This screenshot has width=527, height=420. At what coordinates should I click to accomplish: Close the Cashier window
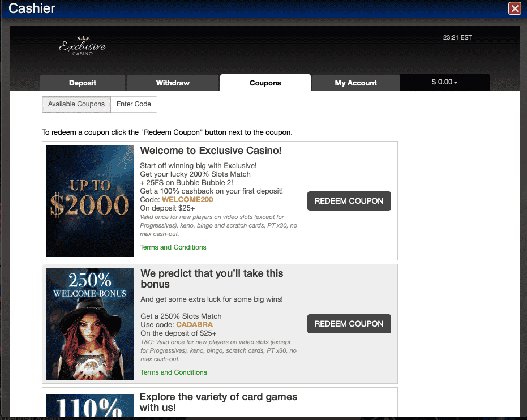click(x=515, y=8)
